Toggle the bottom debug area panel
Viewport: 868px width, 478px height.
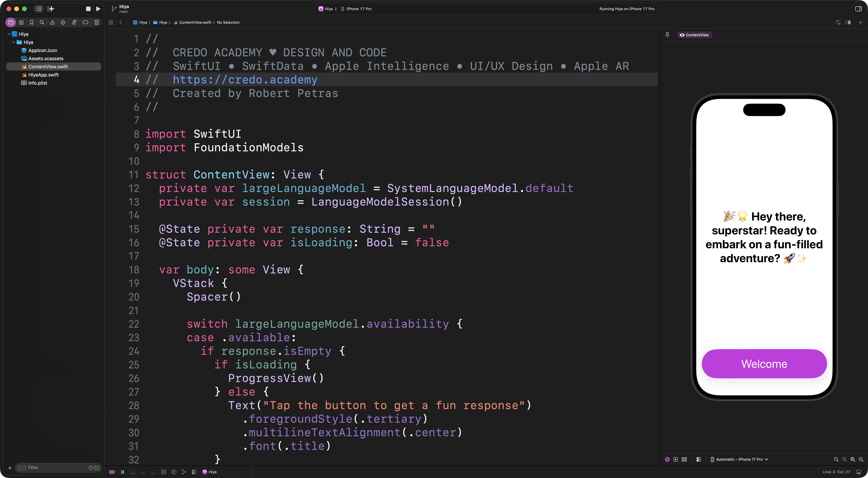(x=859, y=472)
